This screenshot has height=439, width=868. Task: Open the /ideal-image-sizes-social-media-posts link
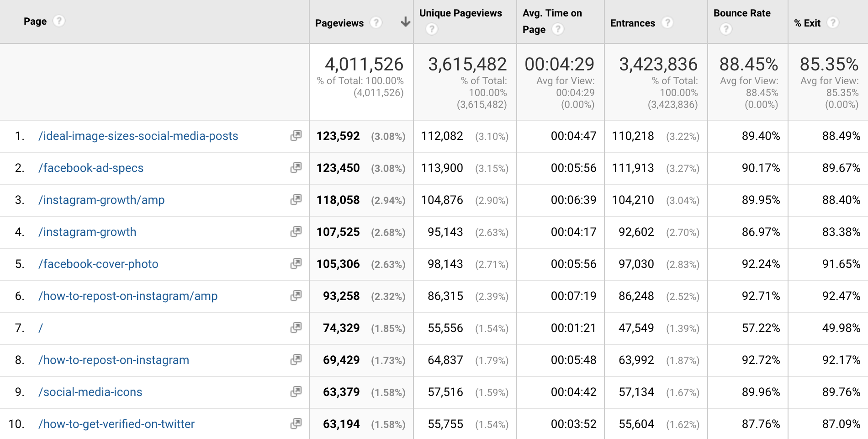pos(138,136)
